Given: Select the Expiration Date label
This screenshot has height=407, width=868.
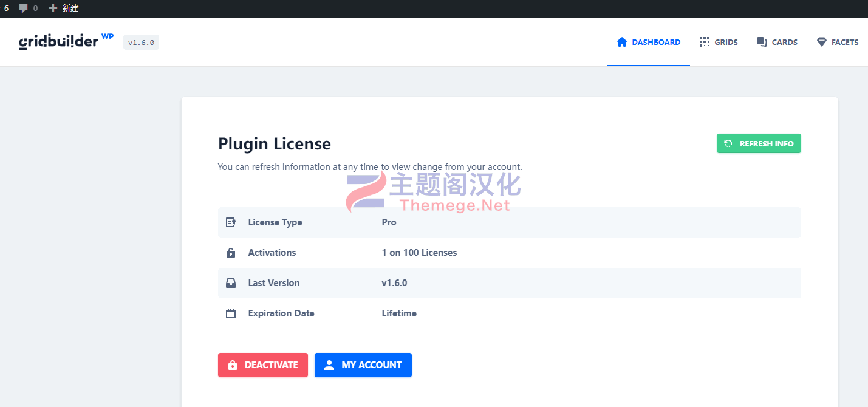Looking at the screenshot, I should (x=281, y=313).
